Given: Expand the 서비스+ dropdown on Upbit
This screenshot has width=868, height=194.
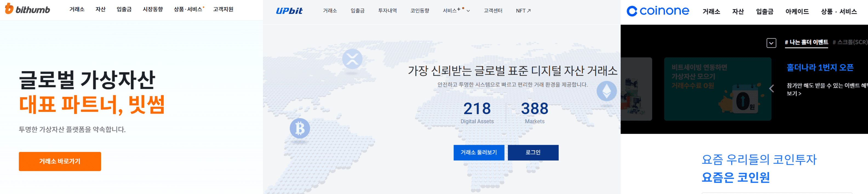Looking at the screenshot, I should 456,11.
